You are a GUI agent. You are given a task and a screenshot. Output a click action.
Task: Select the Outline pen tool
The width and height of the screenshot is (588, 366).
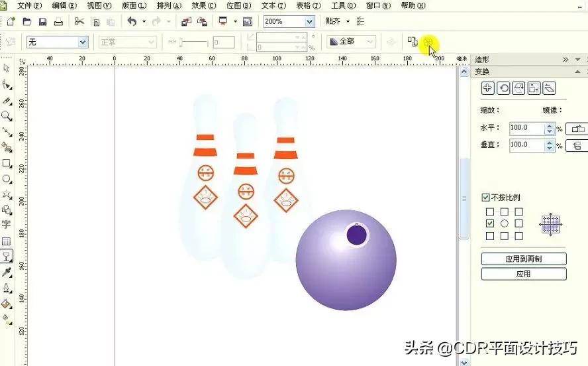pos(7,288)
